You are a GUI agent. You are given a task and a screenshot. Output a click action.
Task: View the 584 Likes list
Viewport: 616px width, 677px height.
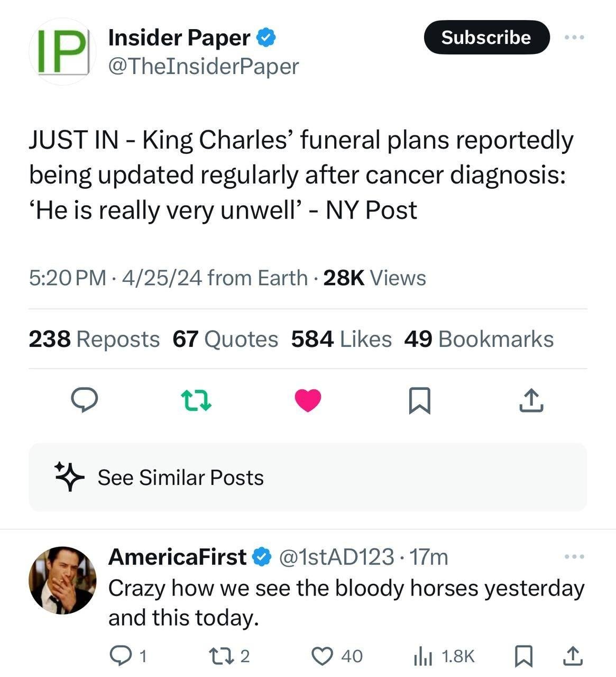click(x=341, y=339)
